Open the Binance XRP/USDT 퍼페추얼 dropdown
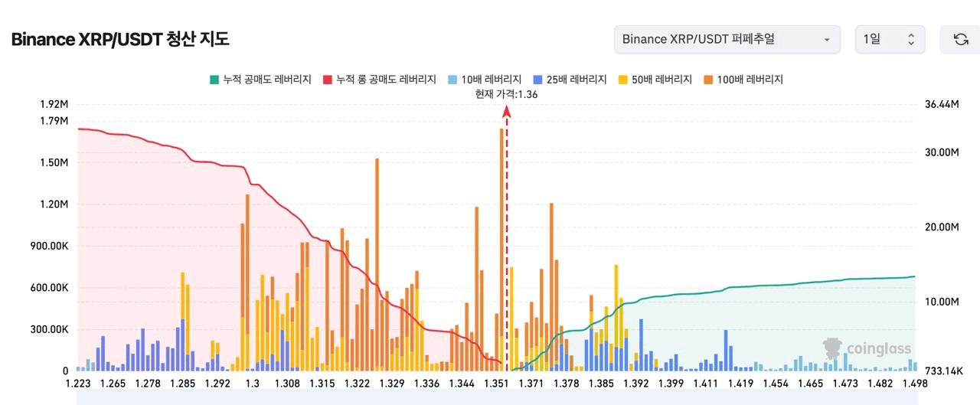980x405 pixels. point(727,39)
